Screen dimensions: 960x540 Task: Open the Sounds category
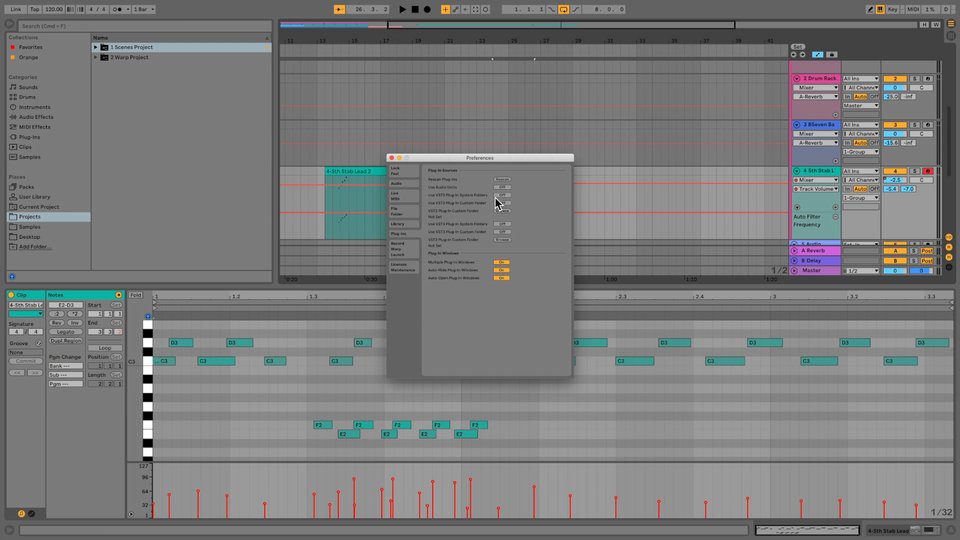point(28,87)
